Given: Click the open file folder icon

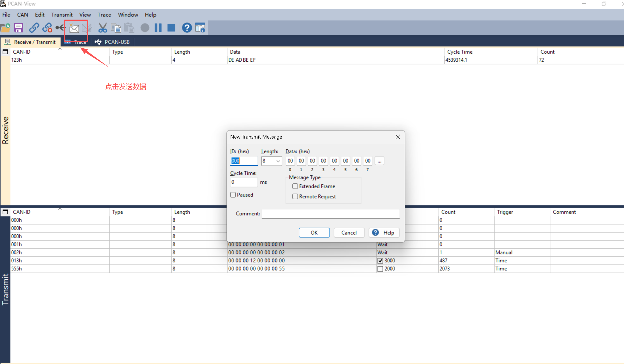Looking at the screenshot, I should pos(5,28).
